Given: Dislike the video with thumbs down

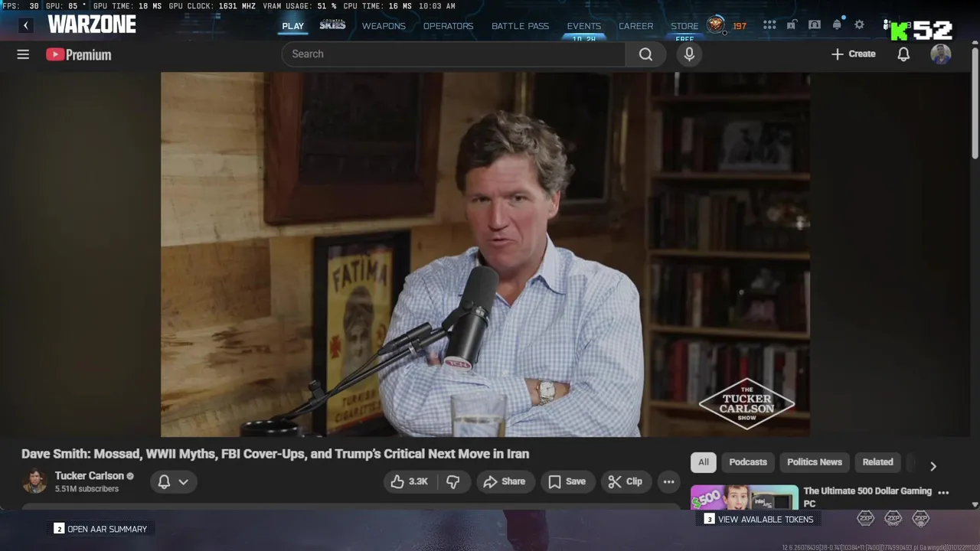Looking at the screenshot, I should click(x=453, y=481).
